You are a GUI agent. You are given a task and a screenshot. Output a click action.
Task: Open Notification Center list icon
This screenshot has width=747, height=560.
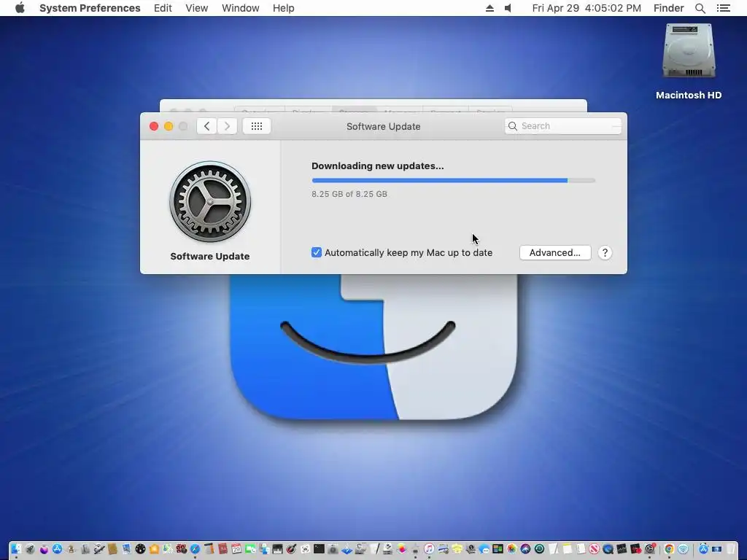coord(724,8)
